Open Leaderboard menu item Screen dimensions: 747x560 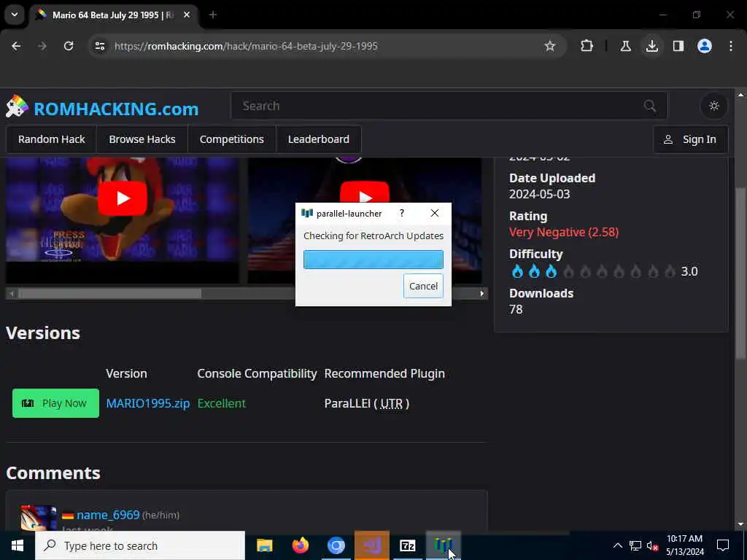click(318, 139)
